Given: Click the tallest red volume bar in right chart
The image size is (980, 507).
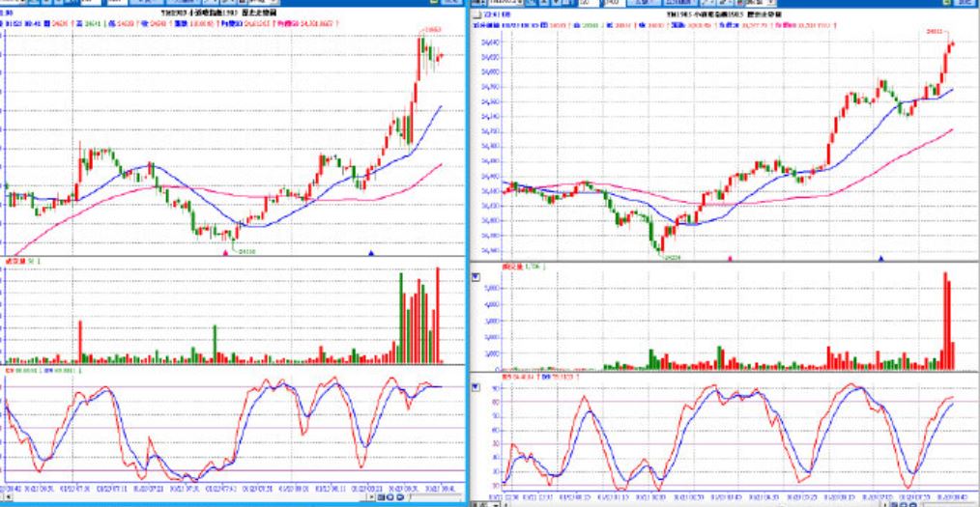Looking at the screenshot, I should click(x=945, y=321).
